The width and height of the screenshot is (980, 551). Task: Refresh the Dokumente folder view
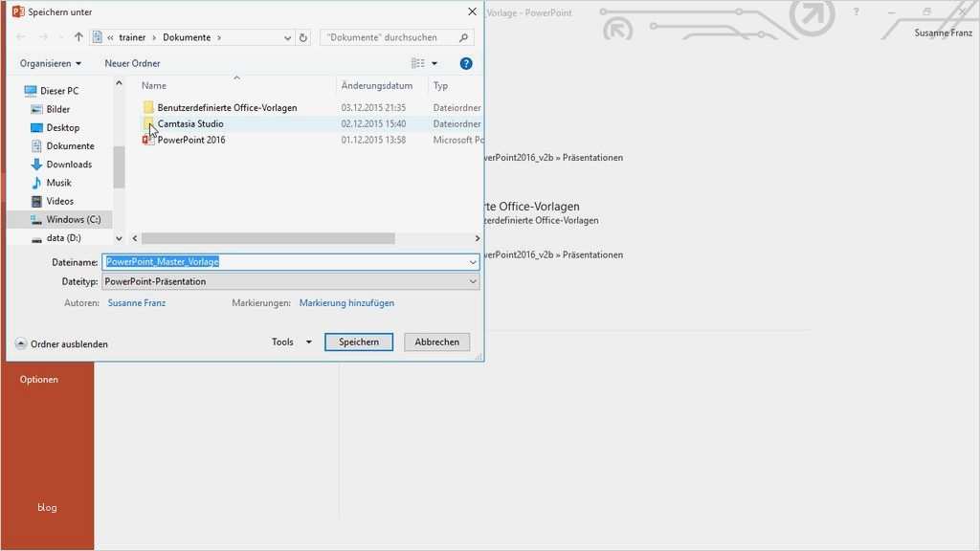pos(303,37)
